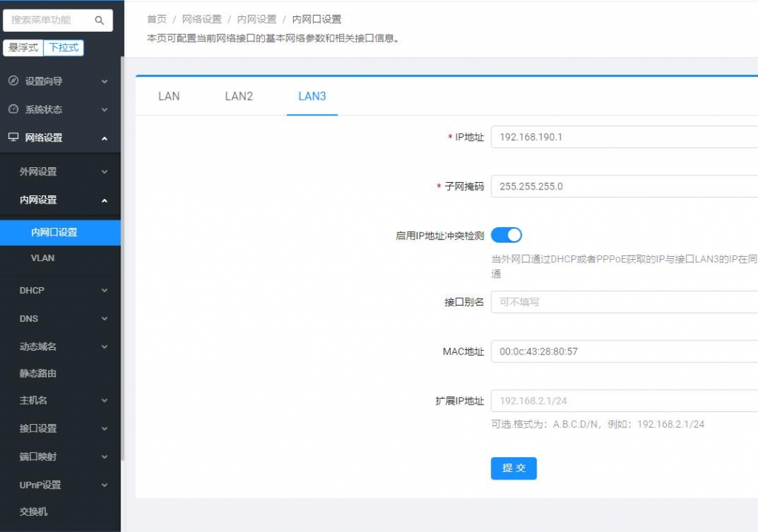Expand 主机名 with its chevron
Screen dimensions: 758x532
click(104, 400)
